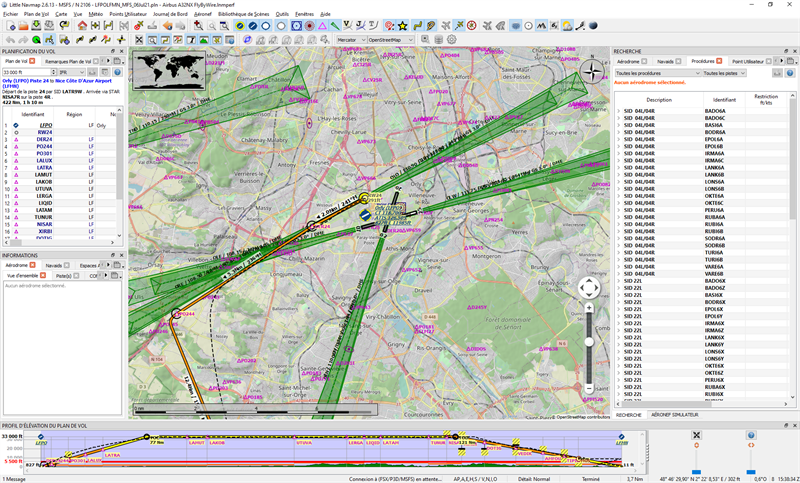Open IFR flight type dropdown
800x483 pixels.
[71, 72]
